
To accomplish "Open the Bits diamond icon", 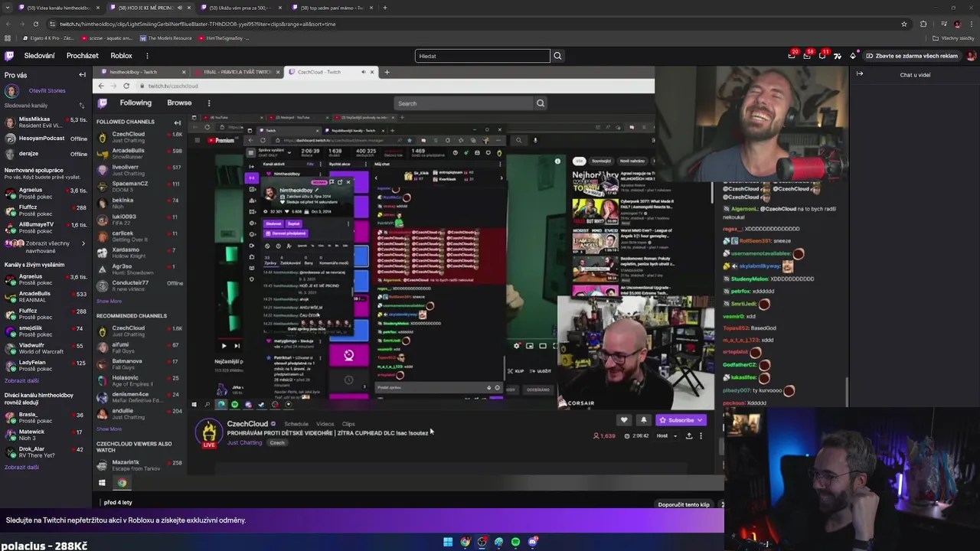I will [x=853, y=56].
